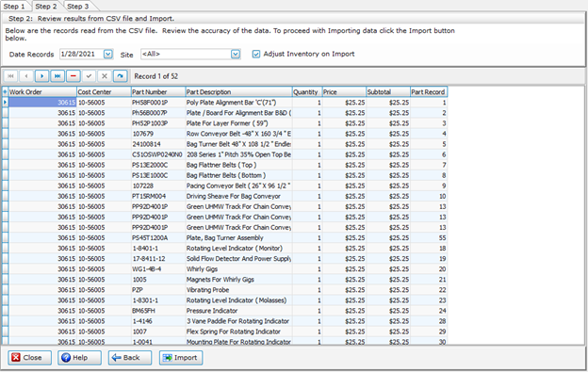Screen dimensions: 588x372
Task: Click description Pressure Indicator
Action: [x=238, y=311]
